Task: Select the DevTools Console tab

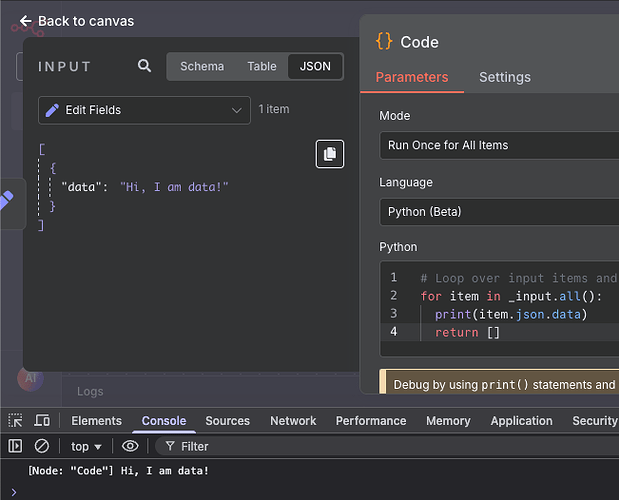Action: point(164,421)
